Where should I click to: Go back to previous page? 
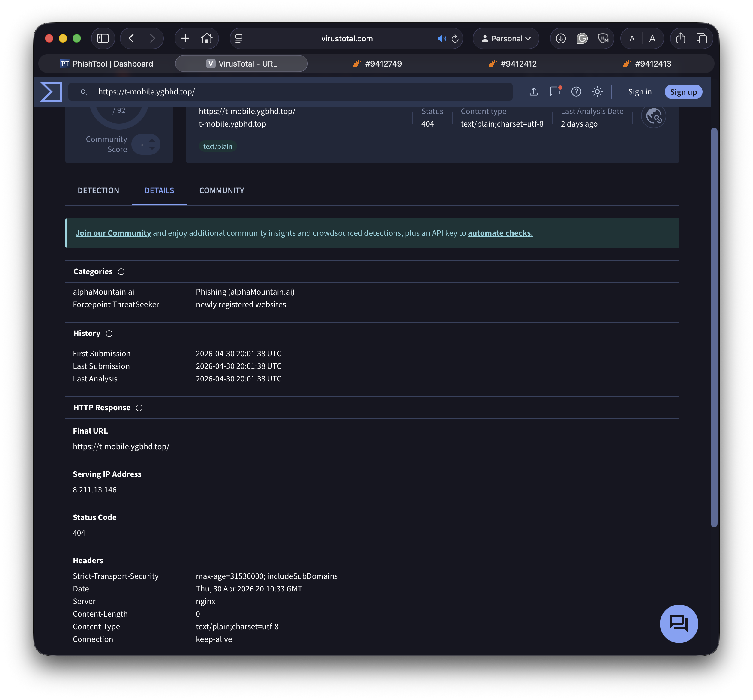(x=131, y=38)
